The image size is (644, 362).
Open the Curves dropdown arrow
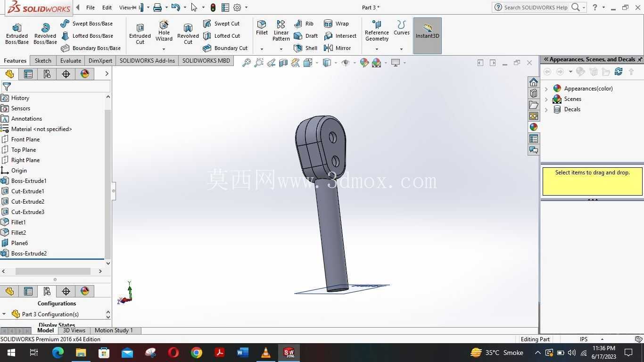[402, 49]
